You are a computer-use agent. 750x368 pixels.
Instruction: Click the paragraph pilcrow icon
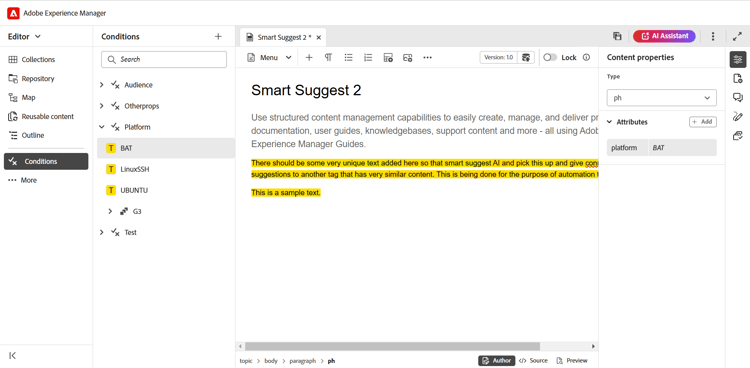(x=329, y=57)
